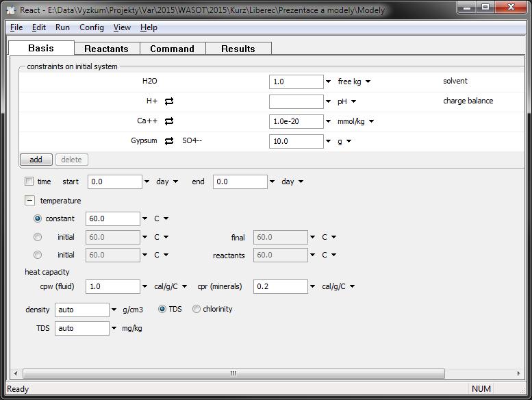Switch to the Reactants tab
The image size is (532, 400).
pyautogui.click(x=107, y=49)
